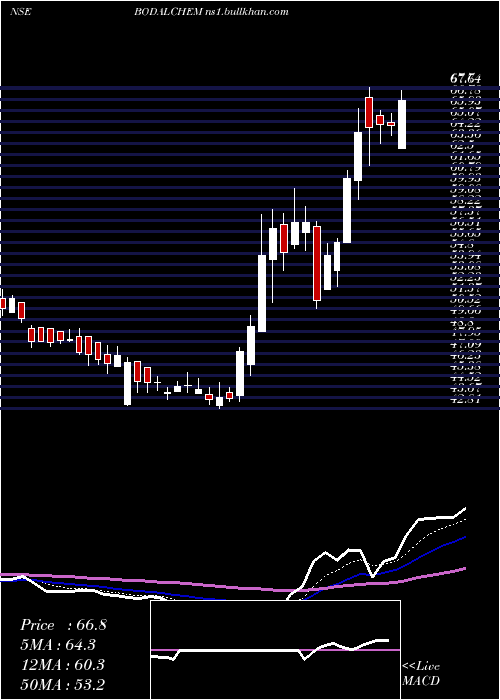Click the BODALCHEM ns1.bullkhan.com chart title

pyautogui.click(x=211, y=12)
